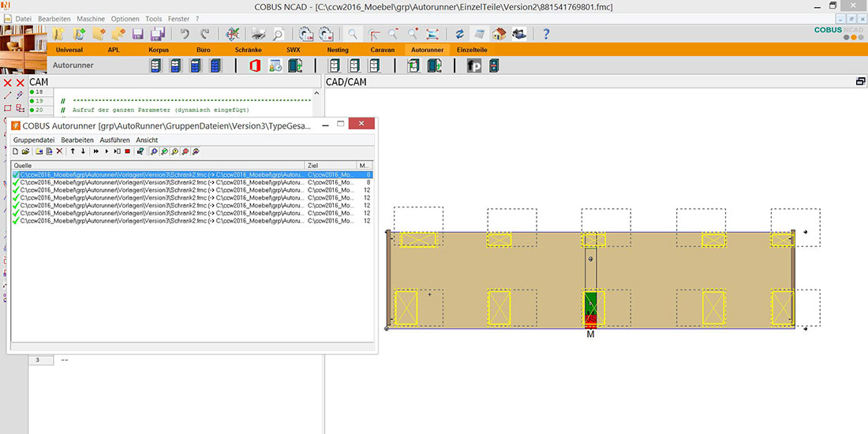Click the undo arrow in main toolbar
The width and height of the screenshot is (868, 434).
pyautogui.click(x=185, y=34)
